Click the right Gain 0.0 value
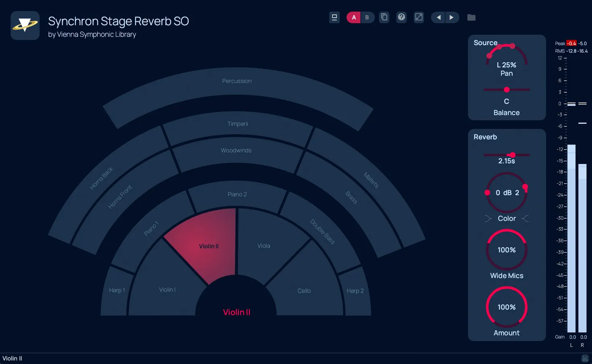The width and height of the screenshot is (592, 364). click(x=583, y=337)
